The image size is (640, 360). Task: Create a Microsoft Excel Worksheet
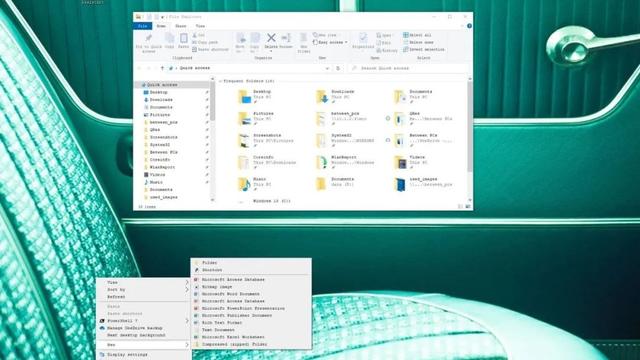coord(251,338)
